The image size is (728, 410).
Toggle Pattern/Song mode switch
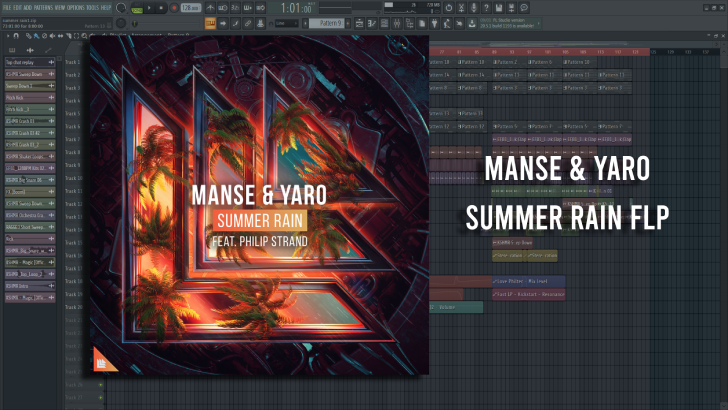[136, 8]
